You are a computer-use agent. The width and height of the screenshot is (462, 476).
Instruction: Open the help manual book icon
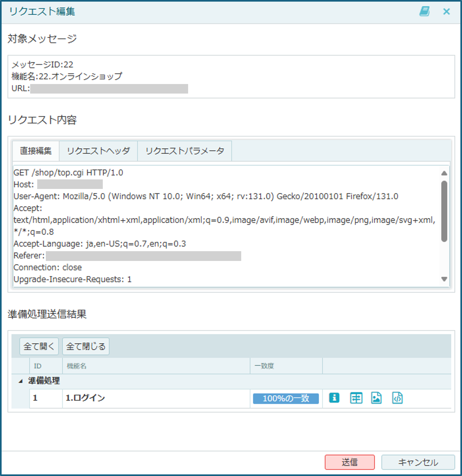pyautogui.click(x=425, y=11)
